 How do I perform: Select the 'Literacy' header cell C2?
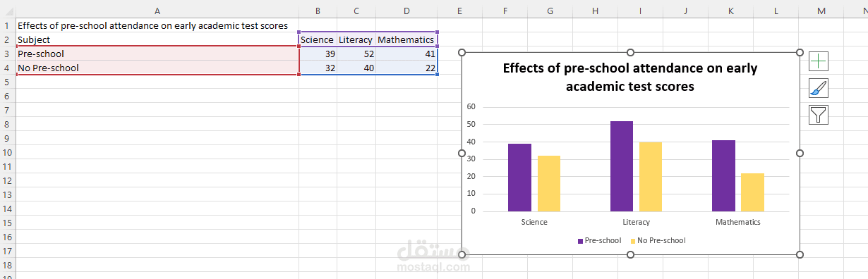point(356,39)
